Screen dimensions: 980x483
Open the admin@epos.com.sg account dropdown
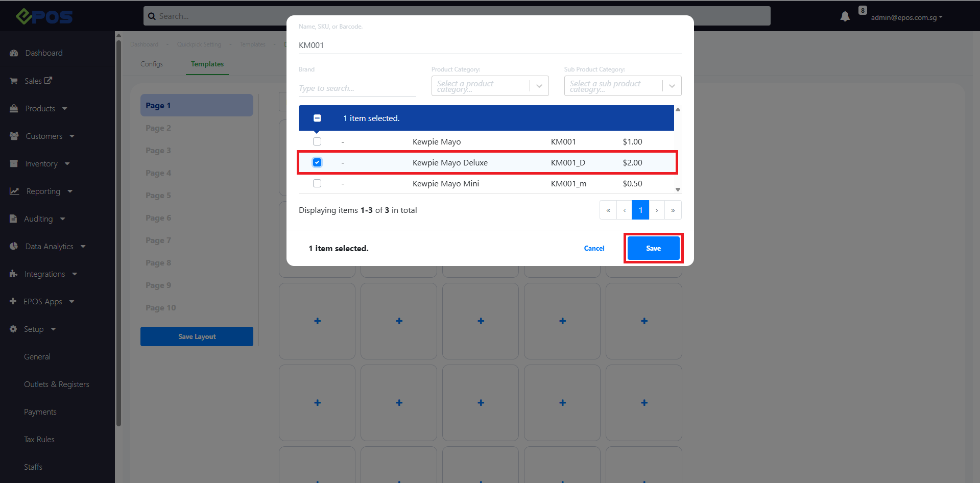click(x=906, y=17)
